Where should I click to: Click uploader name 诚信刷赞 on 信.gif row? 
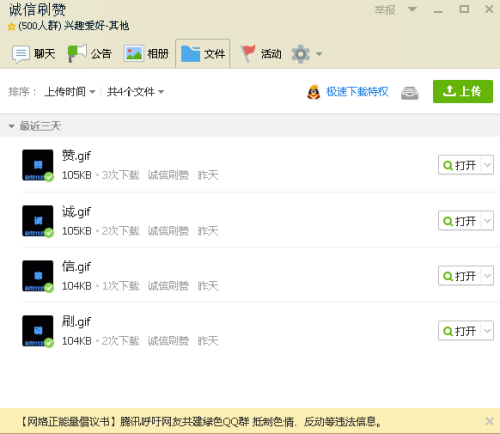(168, 286)
